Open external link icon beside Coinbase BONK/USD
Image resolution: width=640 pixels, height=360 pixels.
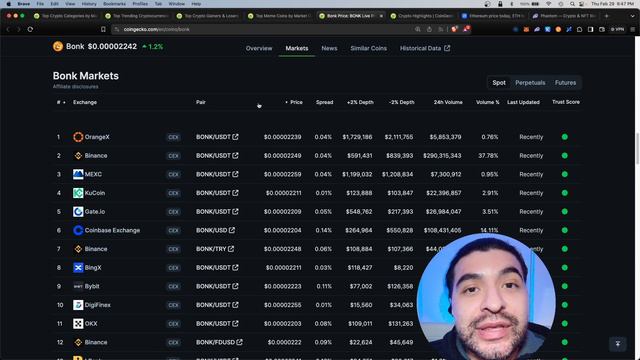click(x=232, y=230)
